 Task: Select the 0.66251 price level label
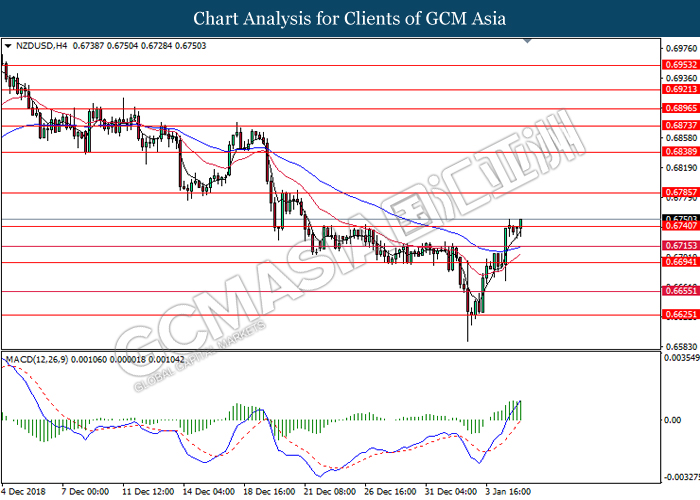[681, 314]
